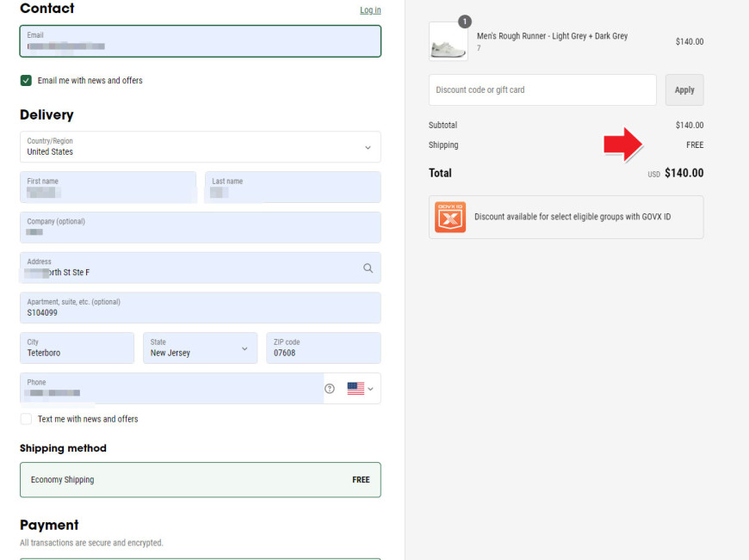The width and height of the screenshot is (749, 560).
Task: Click the Last name field
Action: point(293,188)
